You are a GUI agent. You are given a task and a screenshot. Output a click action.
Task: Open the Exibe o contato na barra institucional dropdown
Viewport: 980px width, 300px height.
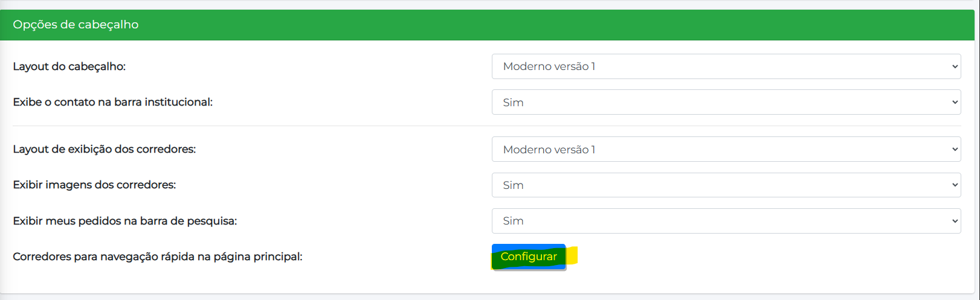(x=725, y=102)
